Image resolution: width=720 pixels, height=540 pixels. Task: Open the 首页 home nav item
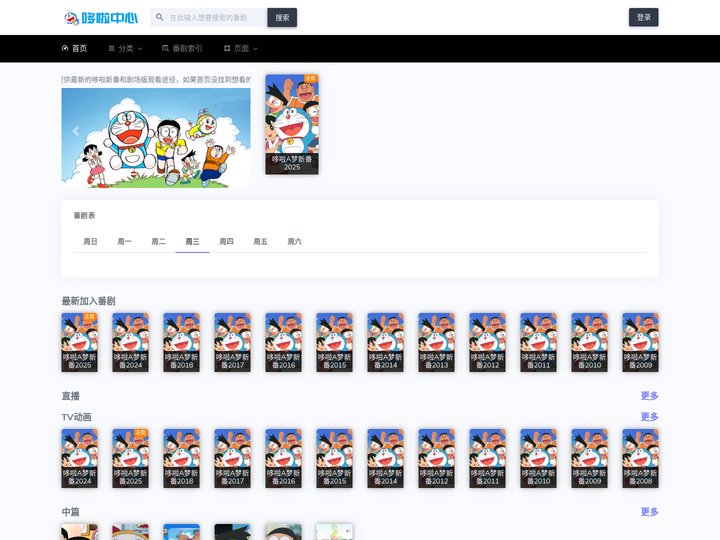coord(74,48)
